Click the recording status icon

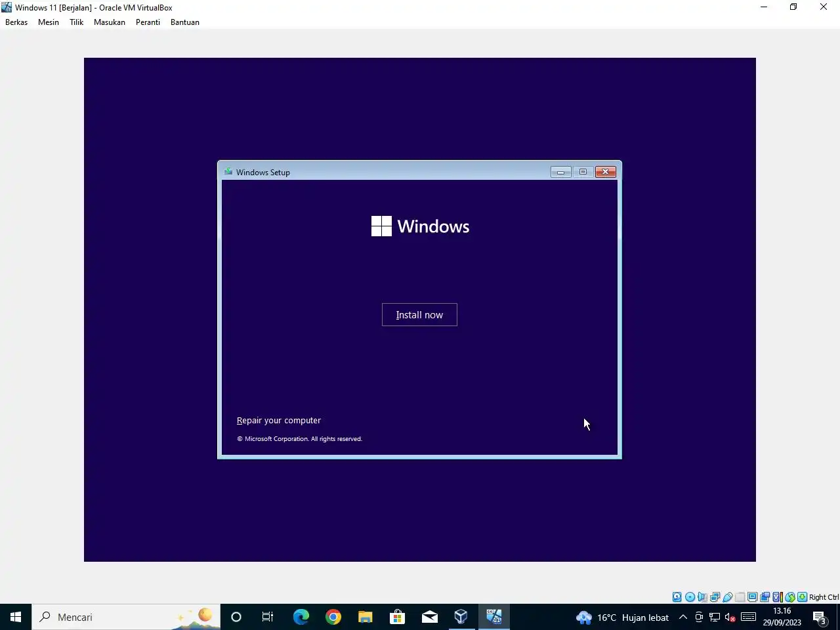coord(765,597)
